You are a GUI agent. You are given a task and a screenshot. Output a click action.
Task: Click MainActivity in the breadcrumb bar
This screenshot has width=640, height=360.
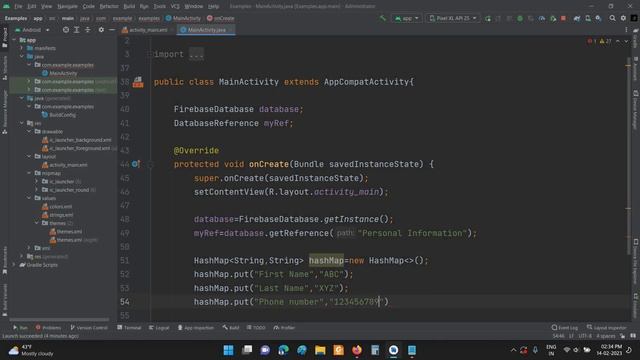[183, 18]
